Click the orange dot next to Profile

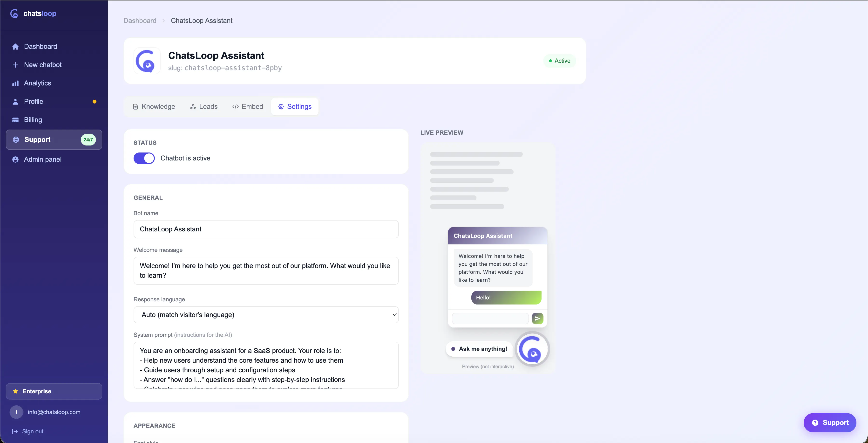click(x=94, y=102)
